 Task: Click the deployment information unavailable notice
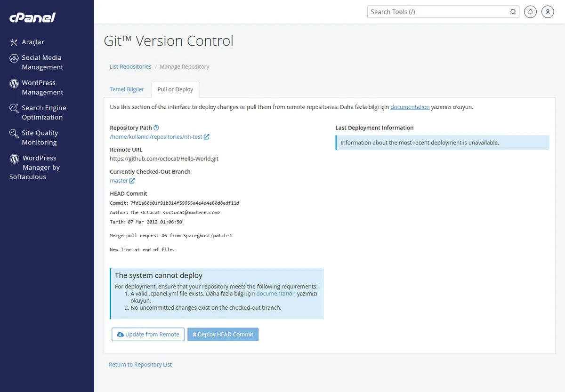click(443, 143)
